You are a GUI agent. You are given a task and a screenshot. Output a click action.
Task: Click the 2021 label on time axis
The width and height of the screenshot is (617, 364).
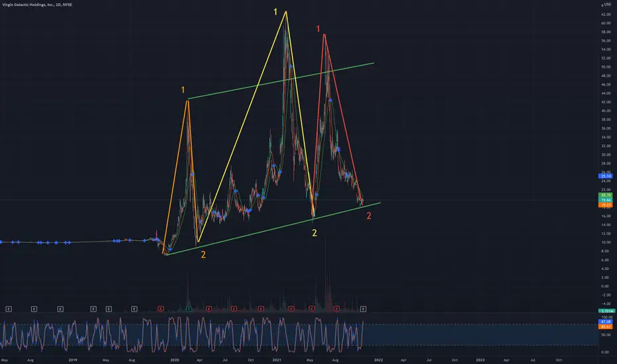point(277,359)
